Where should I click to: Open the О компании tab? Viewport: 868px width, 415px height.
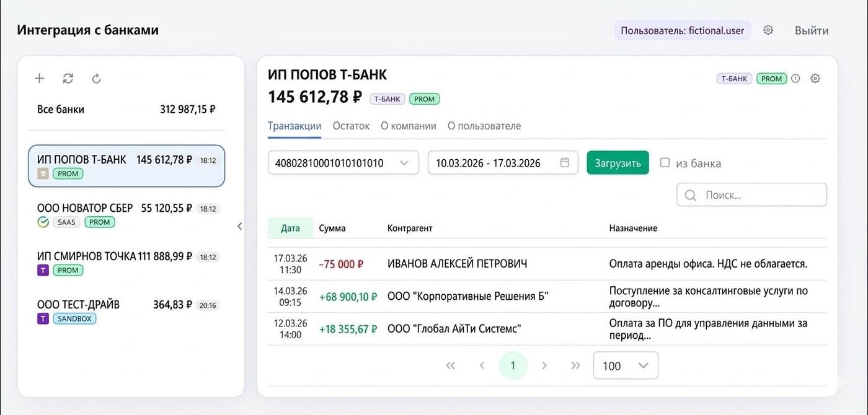click(408, 126)
